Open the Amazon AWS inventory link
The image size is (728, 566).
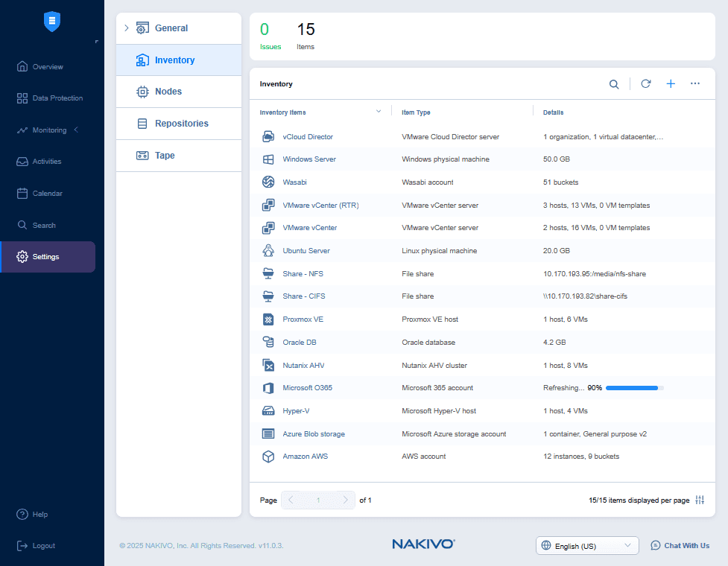(305, 457)
